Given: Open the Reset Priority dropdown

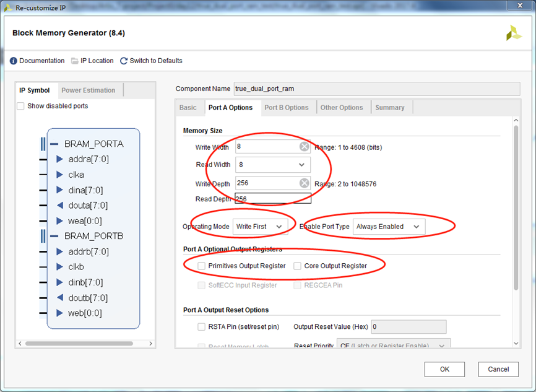Looking at the screenshot, I should click(x=394, y=344).
